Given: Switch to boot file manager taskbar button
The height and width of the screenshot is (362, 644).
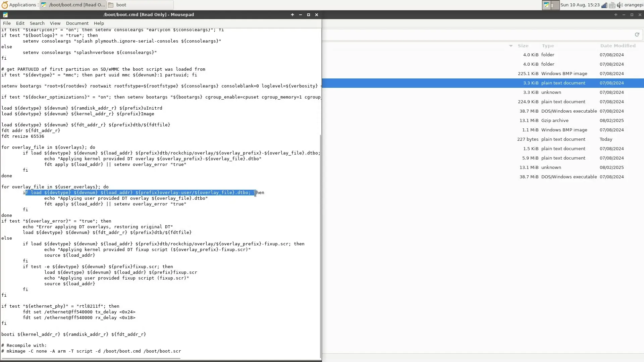Looking at the screenshot, I should (140, 5).
